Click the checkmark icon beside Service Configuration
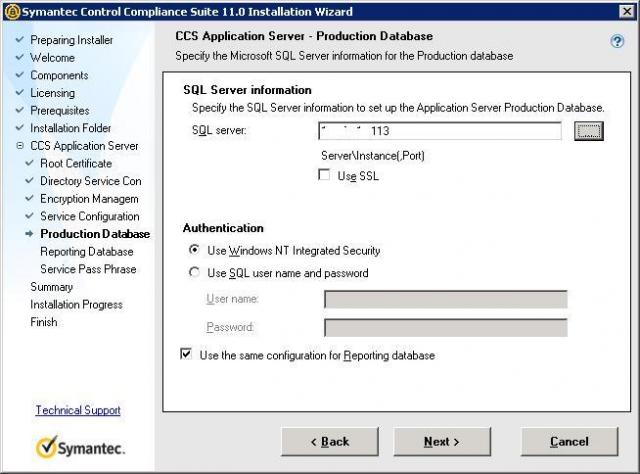 click(29, 216)
